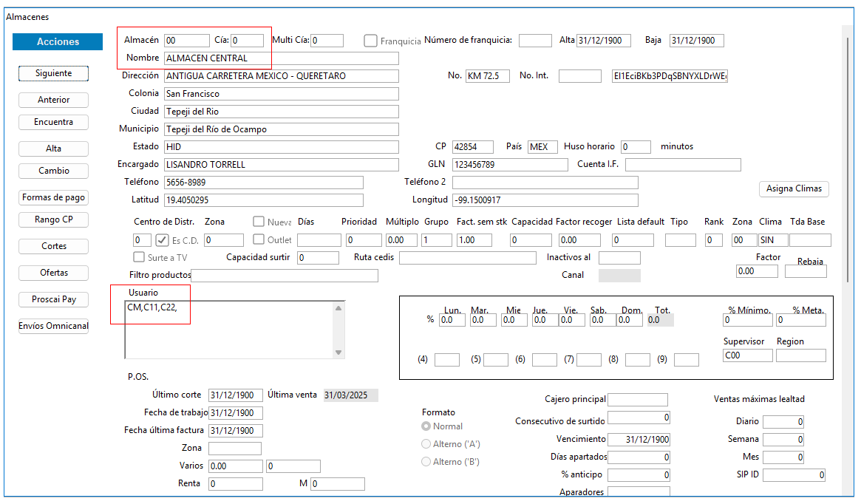The image size is (861, 504).
Task: Open Envíos Omnicanal
Action: [x=53, y=326]
